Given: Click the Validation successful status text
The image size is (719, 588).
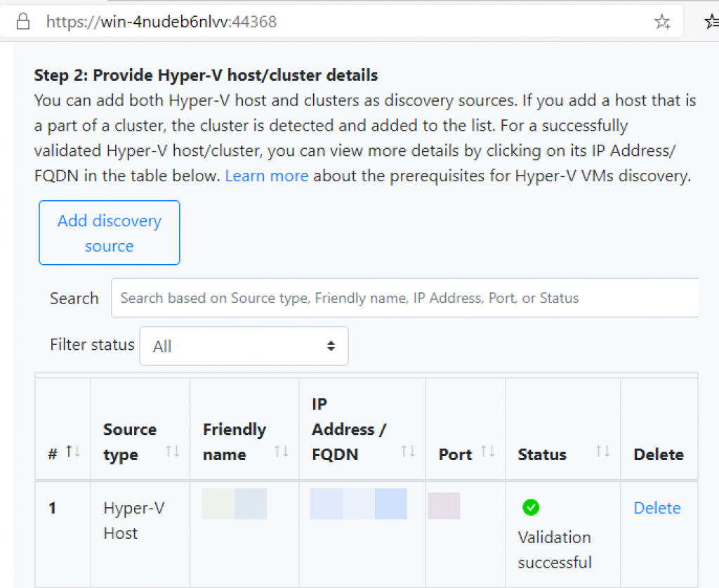Looking at the screenshot, I should [555, 549].
